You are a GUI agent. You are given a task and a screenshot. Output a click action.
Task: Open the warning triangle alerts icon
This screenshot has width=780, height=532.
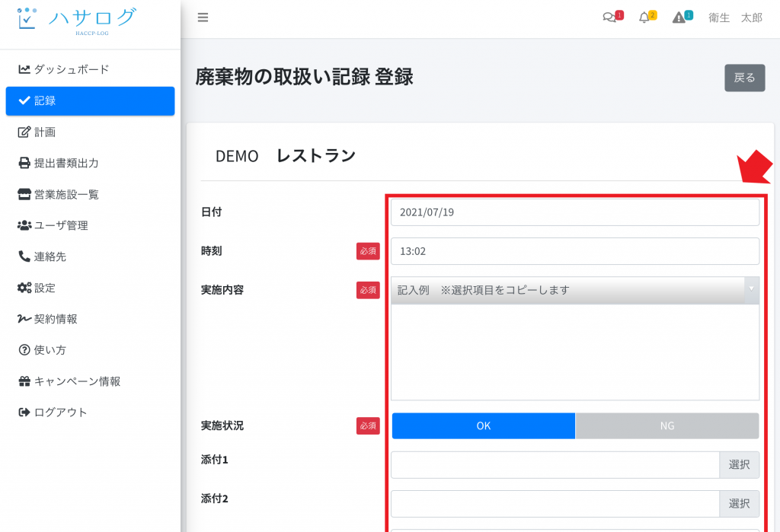pyautogui.click(x=682, y=17)
